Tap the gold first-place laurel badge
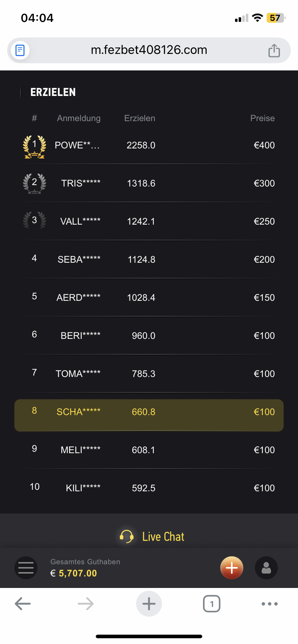Viewport: 298px width, 644px height. pyautogui.click(x=35, y=146)
